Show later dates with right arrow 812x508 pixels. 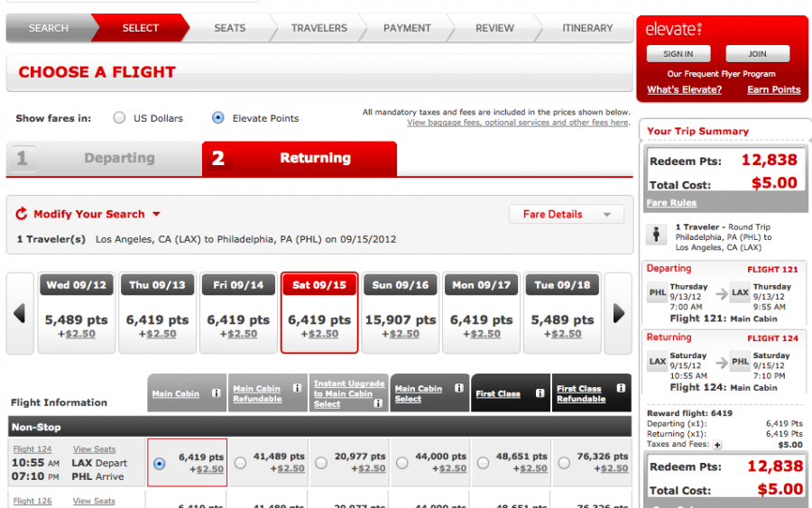coord(619,313)
